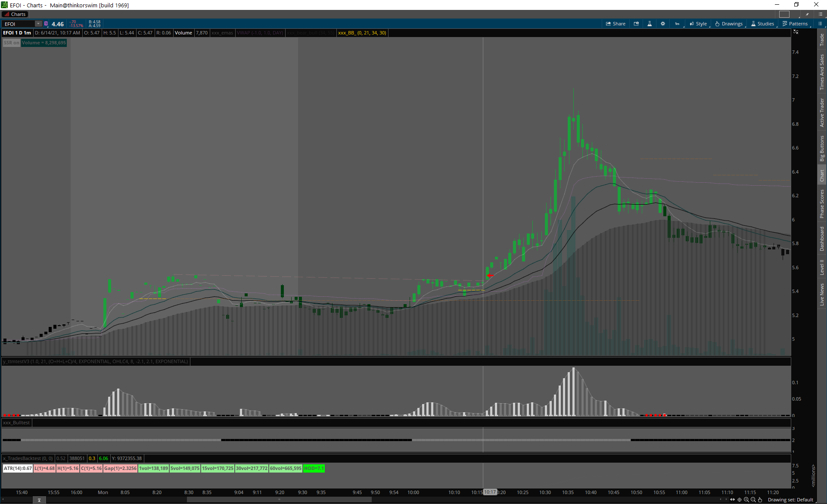Open the EFOI symbol dropdown arrow
827x504 pixels.
(x=38, y=24)
